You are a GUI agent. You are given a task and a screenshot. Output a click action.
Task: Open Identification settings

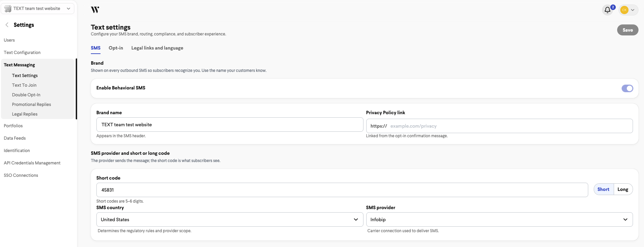pos(17,151)
